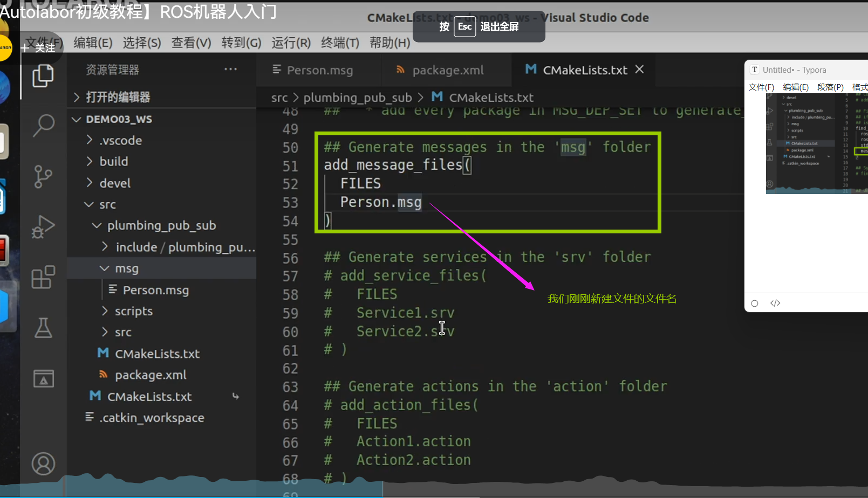The height and width of the screenshot is (498, 868).
Task: Open explorer more actions ellipsis
Action: click(x=230, y=69)
